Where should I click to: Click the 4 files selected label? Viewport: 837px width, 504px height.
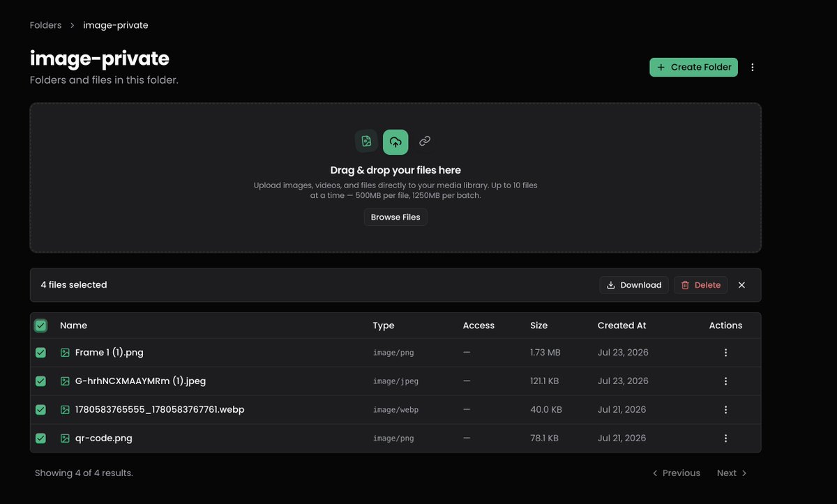pyautogui.click(x=74, y=285)
